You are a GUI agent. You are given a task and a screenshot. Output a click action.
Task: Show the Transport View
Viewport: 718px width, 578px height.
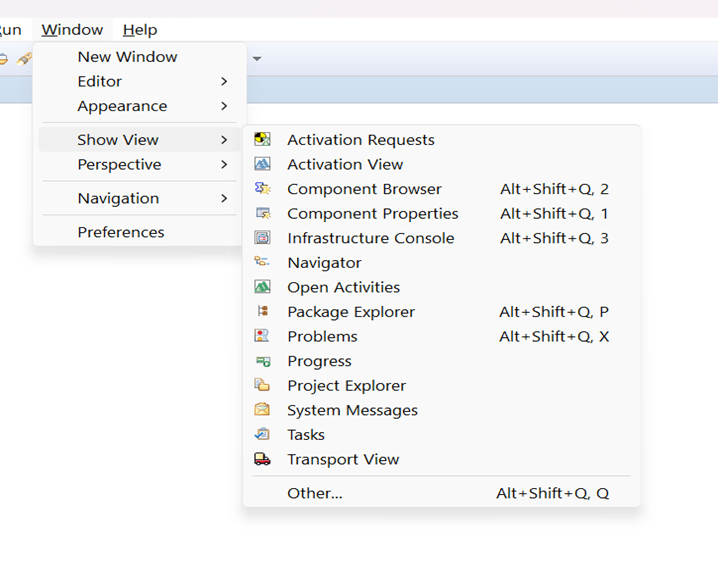pyautogui.click(x=441, y=459)
